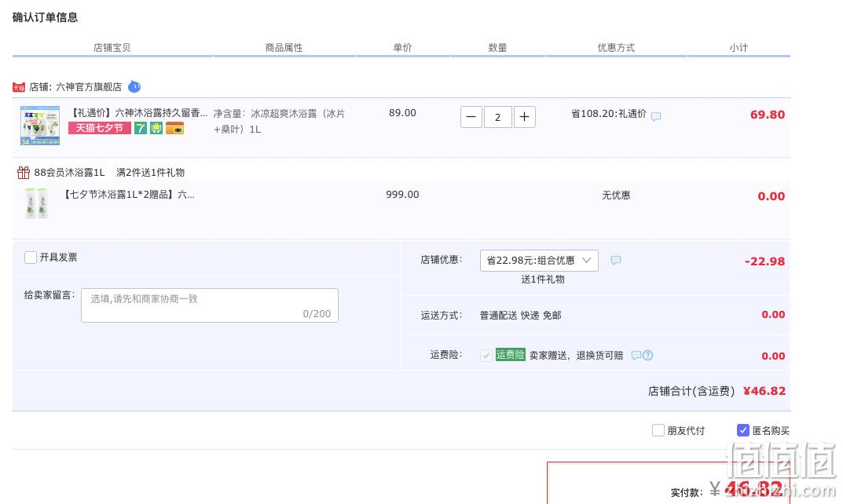Click the 单价 column header
The width and height of the screenshot is (843, 504).
pyautogui.click(x=402, y=48)
